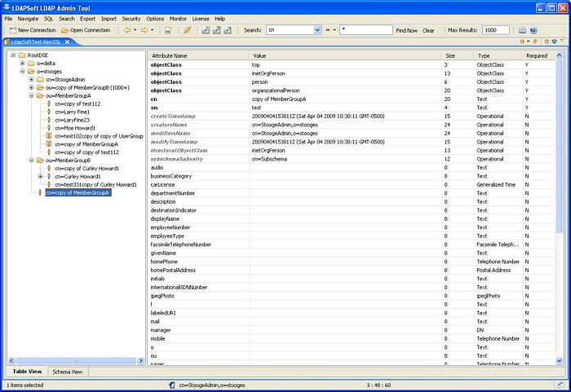Click the back navigation arrow icon
The image size is (571, 392).
click(127, 30)
